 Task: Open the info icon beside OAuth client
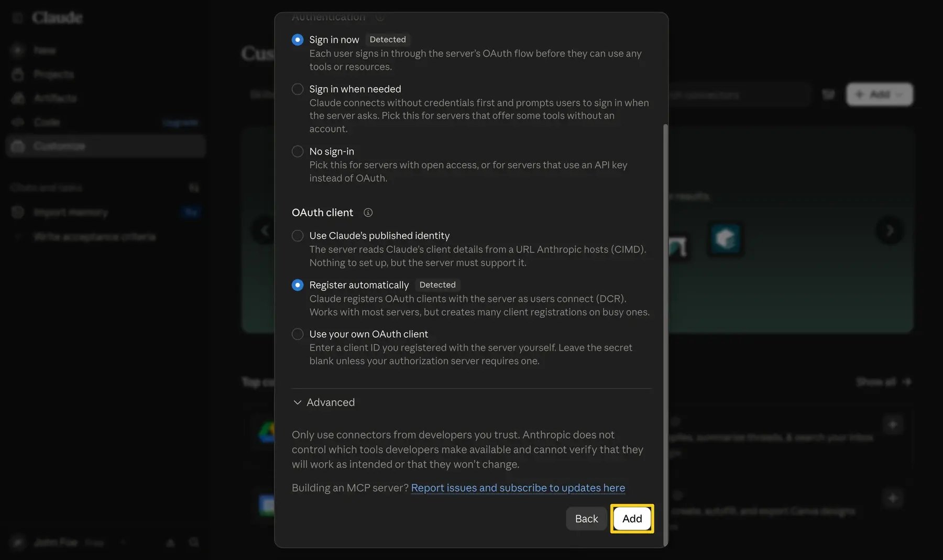[368, 213]
